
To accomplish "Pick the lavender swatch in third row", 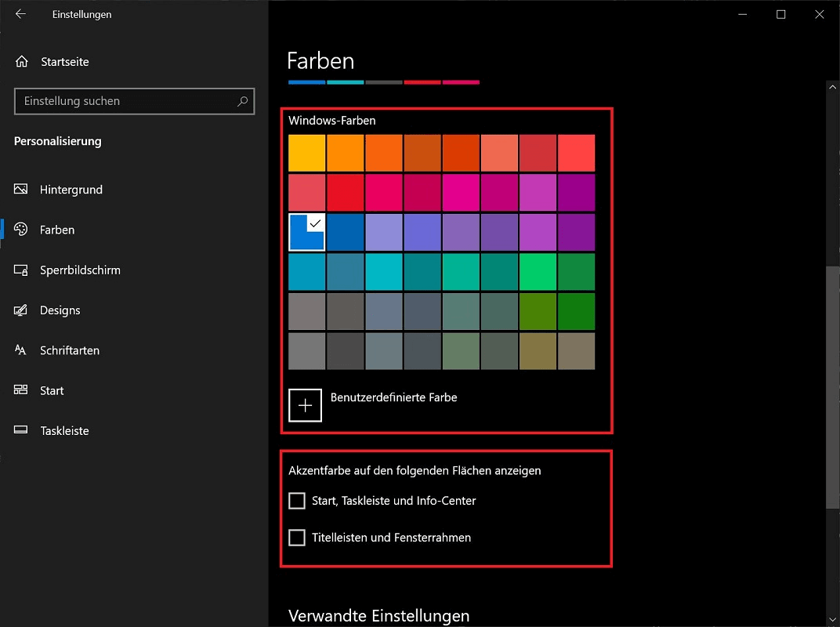I will coord(384,232).
